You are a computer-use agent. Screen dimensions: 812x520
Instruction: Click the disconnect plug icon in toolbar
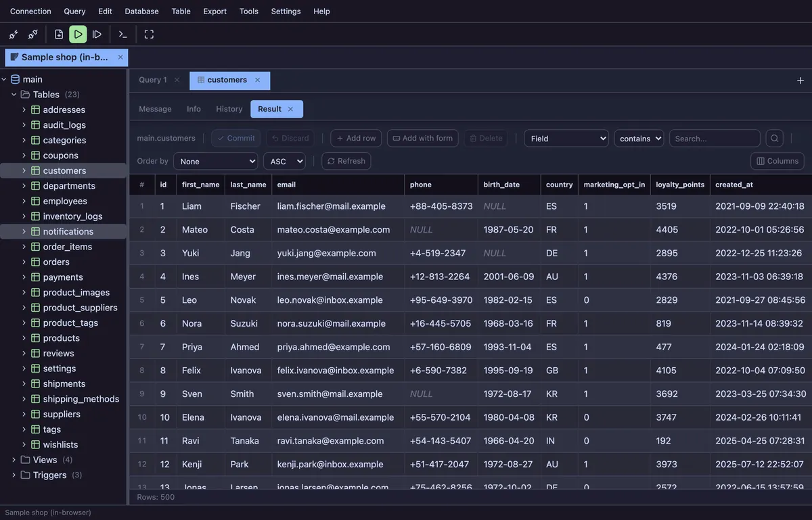pos(32,34)
